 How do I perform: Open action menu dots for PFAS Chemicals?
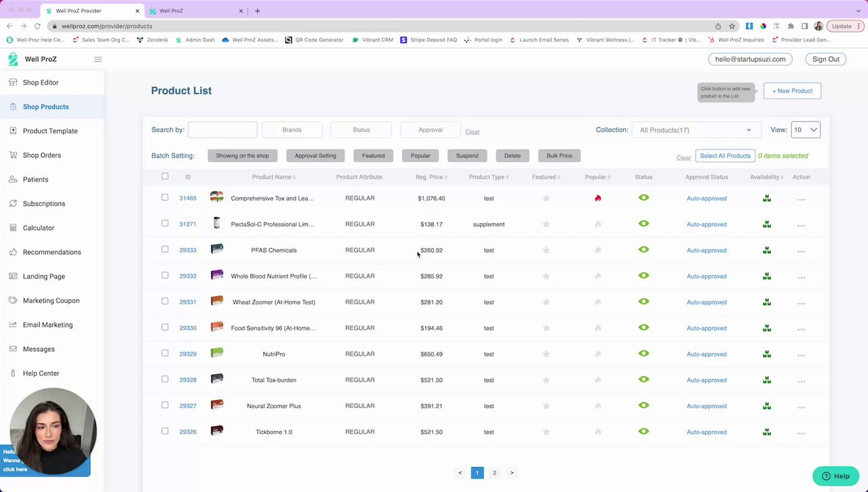point(801,251)
